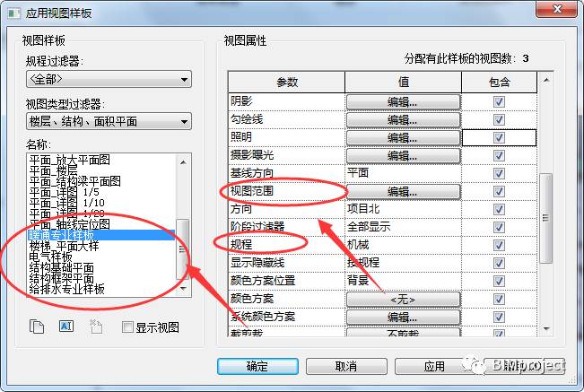Select template 平面_楼层
This screenshot has width=584, height=392.
[53, 170]
